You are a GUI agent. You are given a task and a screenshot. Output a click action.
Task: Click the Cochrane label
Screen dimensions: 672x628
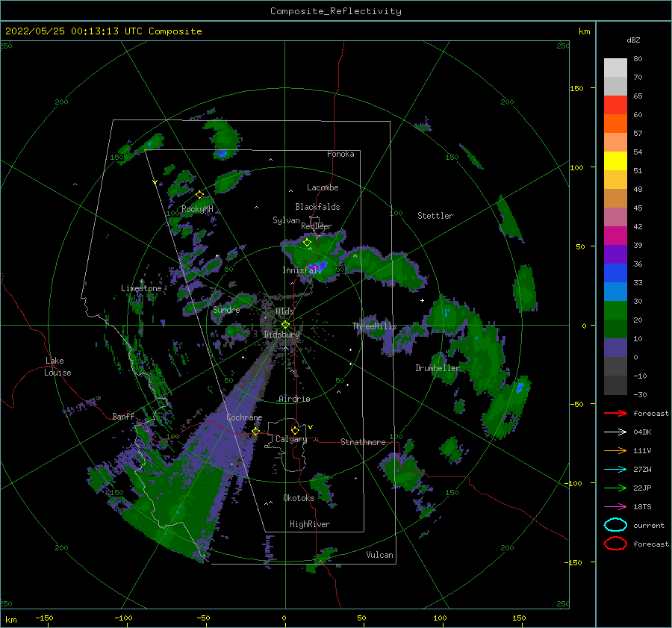(244, 417)
